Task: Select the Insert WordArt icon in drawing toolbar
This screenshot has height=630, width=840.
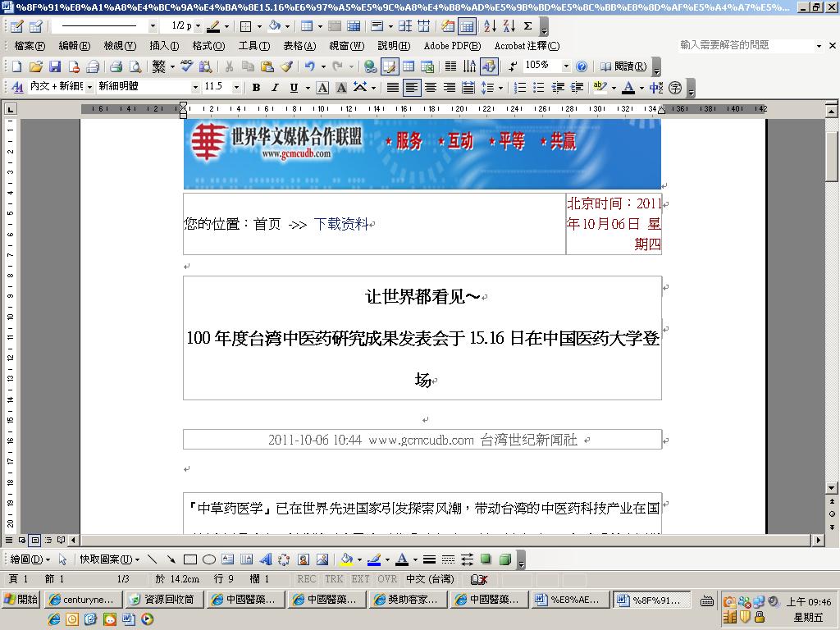Action: click(x=266, y=559)
